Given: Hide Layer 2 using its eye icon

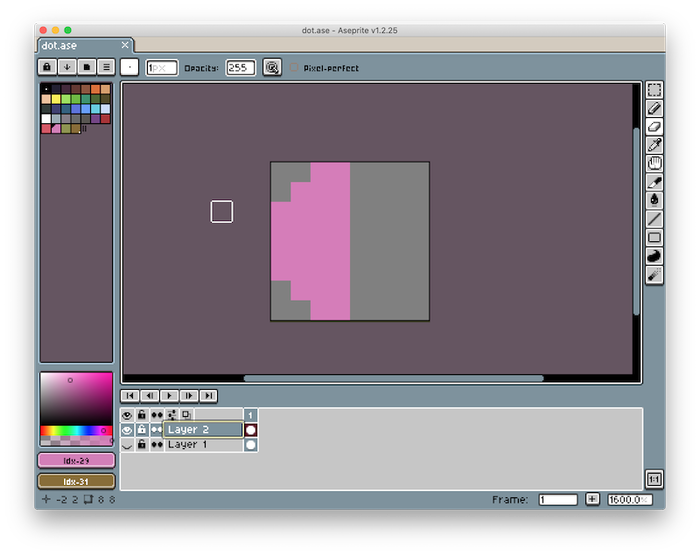Looking at the screenshot, I should [x=127, y=430].
